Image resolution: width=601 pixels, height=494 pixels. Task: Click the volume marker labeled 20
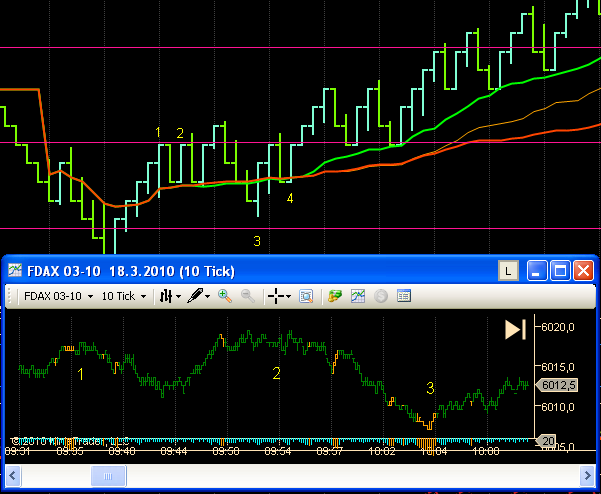point(546,441)
